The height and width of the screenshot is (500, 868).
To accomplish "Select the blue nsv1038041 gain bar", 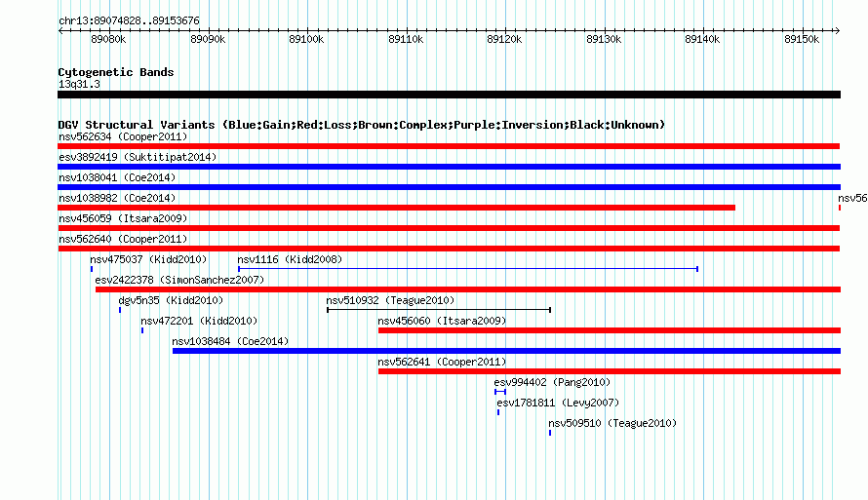I will click(x=449, y=187).
